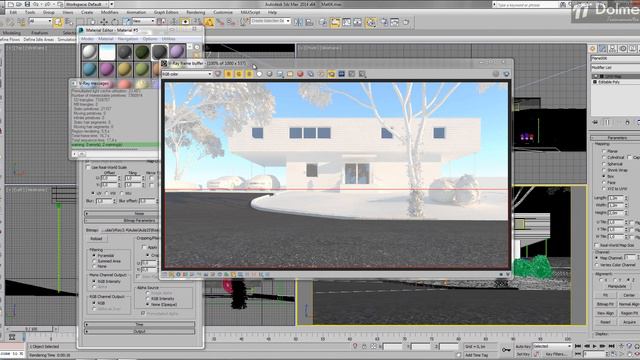Click the Material Editor toolbar icon
The height and width of the screenshot is (360, 640).
(371, 22)
